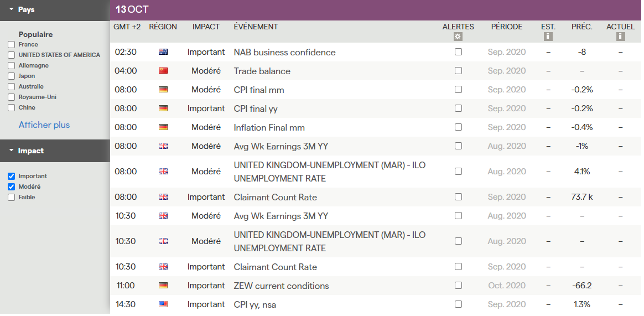Screen dimensions: 644x316
Task: Tick the alert checkbox for NAB business confidence
Action: [458, 52]
